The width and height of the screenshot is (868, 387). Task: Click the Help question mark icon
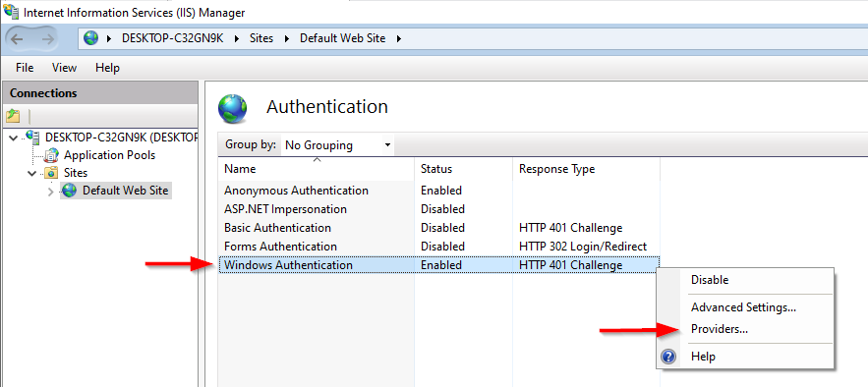pyautogui.click(x=668, y=357)
